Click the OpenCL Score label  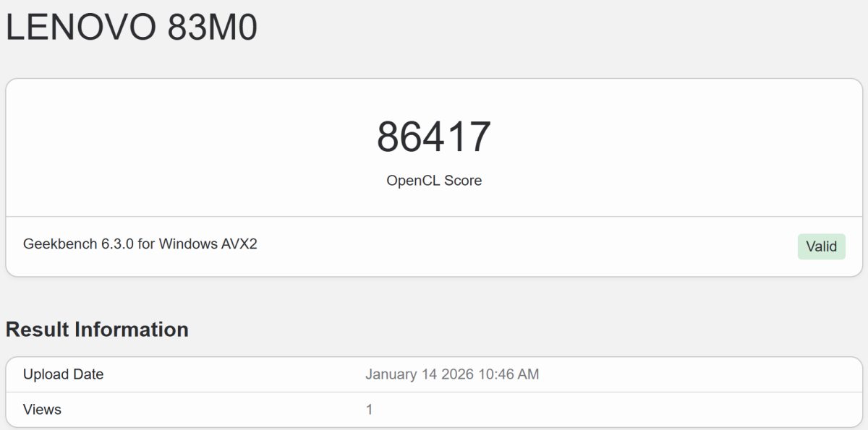pos(434,180)
